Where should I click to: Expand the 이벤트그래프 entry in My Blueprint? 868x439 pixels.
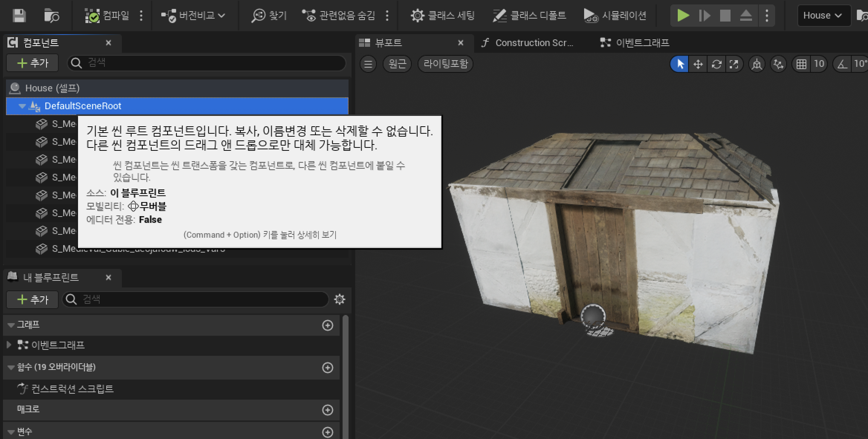click(x=9, y=345)
